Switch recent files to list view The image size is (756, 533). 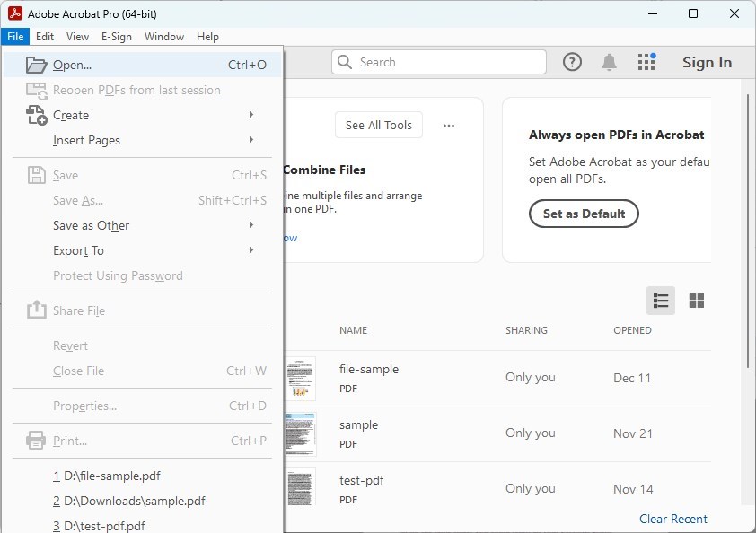click(661, 301)
